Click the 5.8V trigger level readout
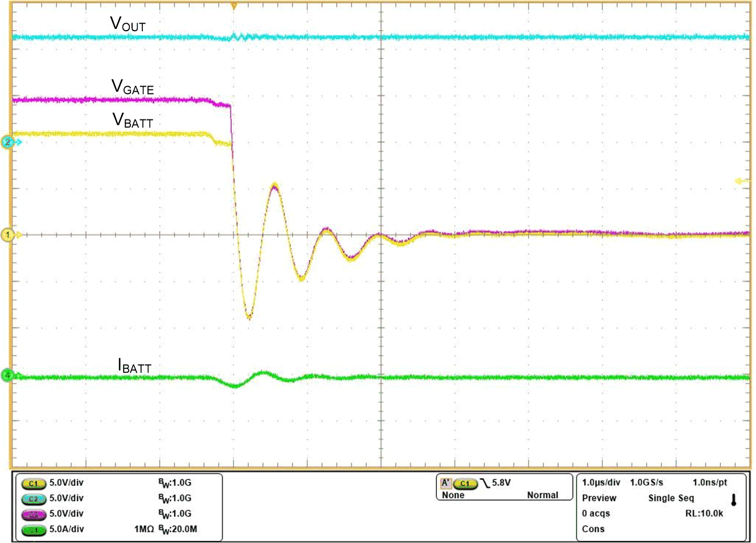The image size is (756, 543). click(x=501, y=482)
